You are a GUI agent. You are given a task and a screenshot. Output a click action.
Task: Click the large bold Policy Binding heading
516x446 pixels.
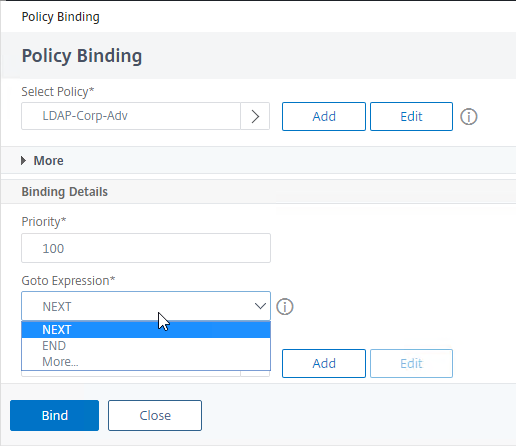82,56
